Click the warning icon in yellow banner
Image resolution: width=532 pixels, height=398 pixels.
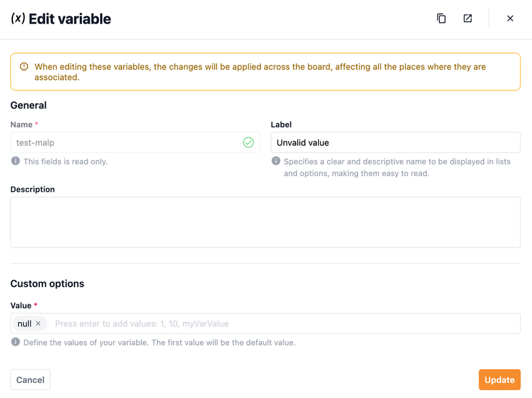pos(24,67)
